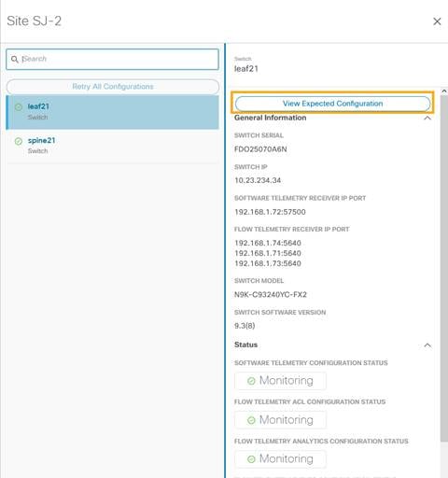This screenshot has width=448, height=478.
Task: Click leaf21 green status check icon
Action: (19, 107)
